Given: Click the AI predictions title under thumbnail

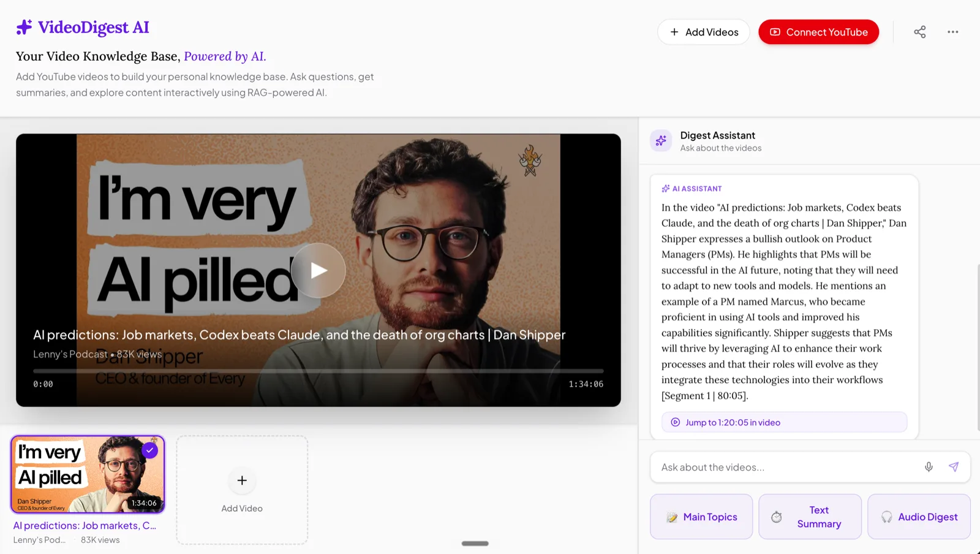Looking at the screenshot, I should 85,526.
